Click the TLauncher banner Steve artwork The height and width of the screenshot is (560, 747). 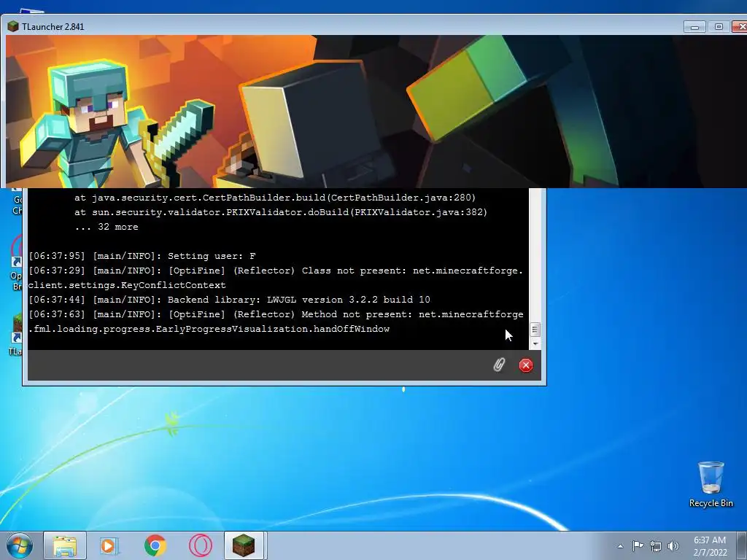[x=119, y=124]
